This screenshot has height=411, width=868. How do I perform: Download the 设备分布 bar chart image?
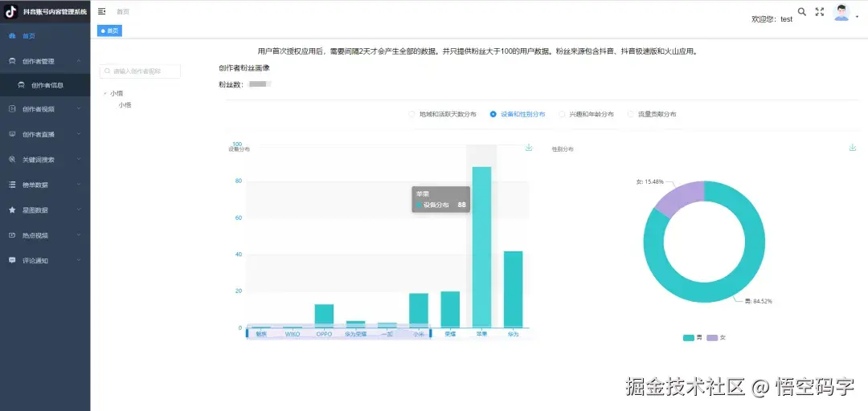pyautogui.click(x=529, y=148)
